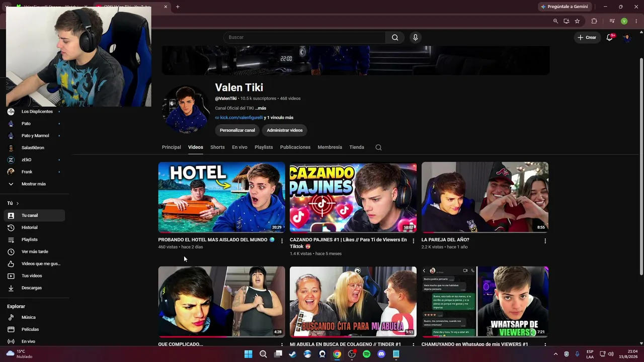Image resolution: width=644 pixels, height=362 pixels.
Task: Open Historial in sidebar
Action: click(x=34, y=228)
